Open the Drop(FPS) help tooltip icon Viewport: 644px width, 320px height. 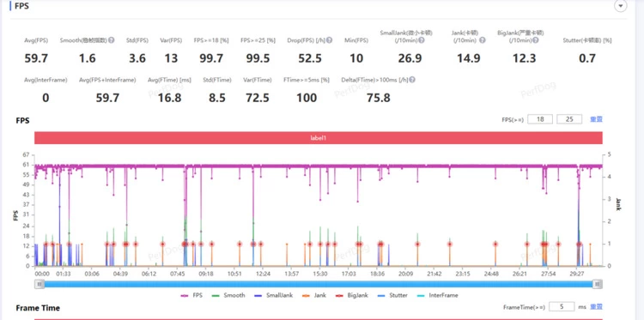tap(330, 40)
